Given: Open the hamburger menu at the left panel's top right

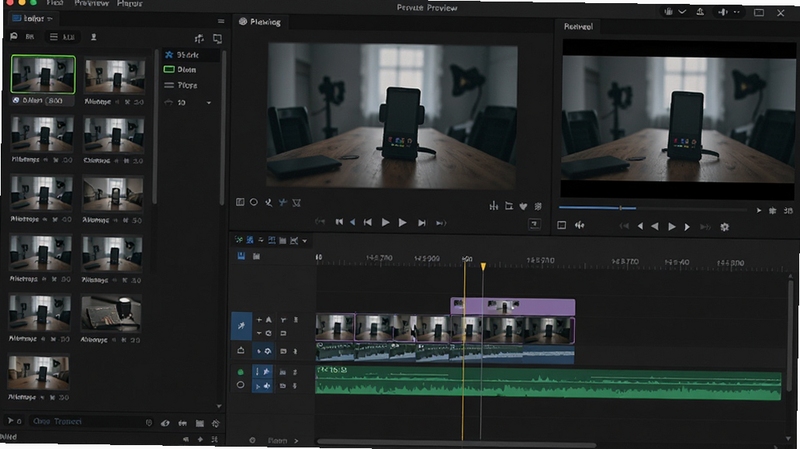Looking at the screenshot, I should [x=221, y=21].
